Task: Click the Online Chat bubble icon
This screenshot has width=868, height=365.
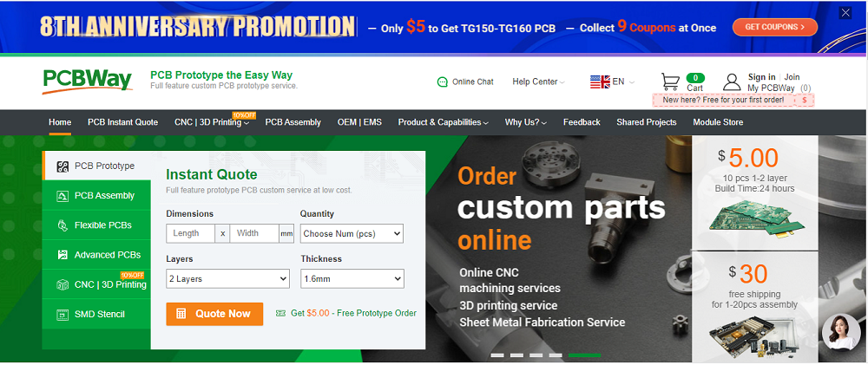Action: (x=442, y=81)
